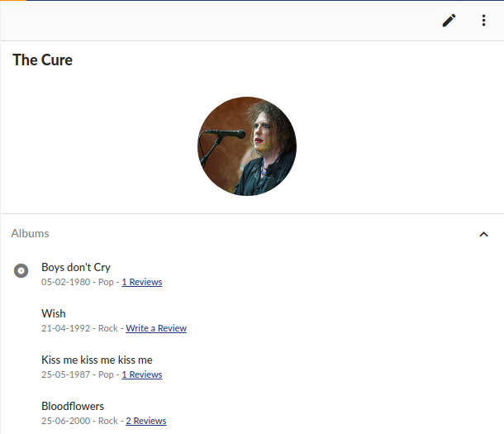The image size is (504, 434).
Task: Click the 05-02-1980 release date text
Action: pyautogui.click(x=65, y=282)
